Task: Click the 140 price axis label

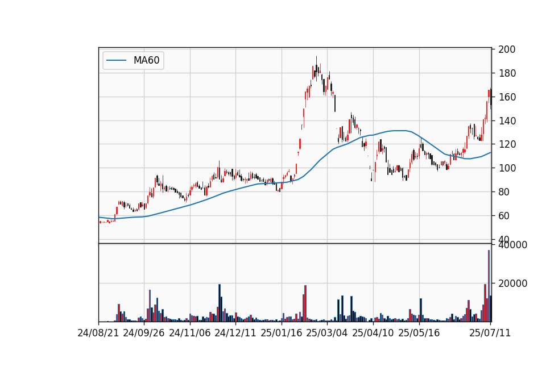Action: click(507, 121)
